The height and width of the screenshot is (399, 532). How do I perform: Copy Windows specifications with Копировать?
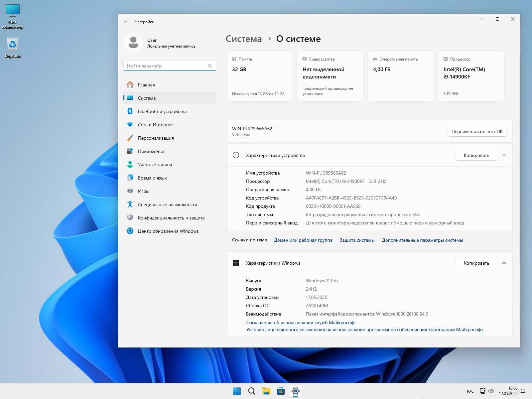476,263
